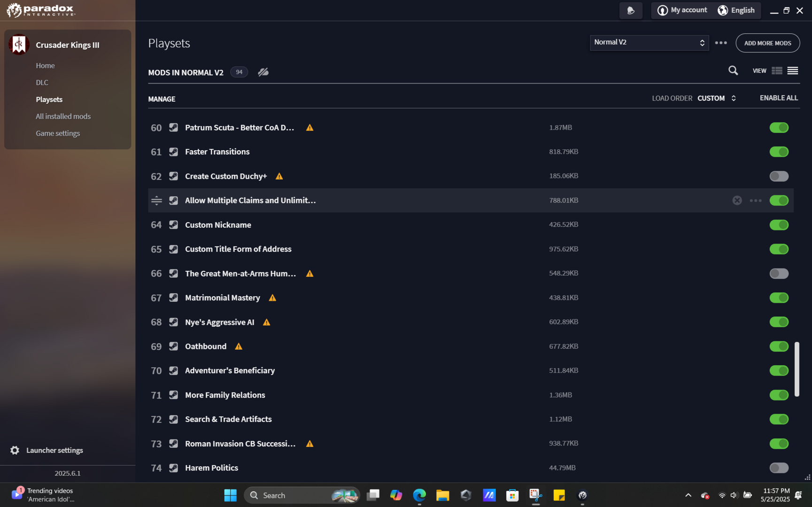Click warning icon on Patrum Scuta mod
812x507 pixels.
[x=309, y=128]
